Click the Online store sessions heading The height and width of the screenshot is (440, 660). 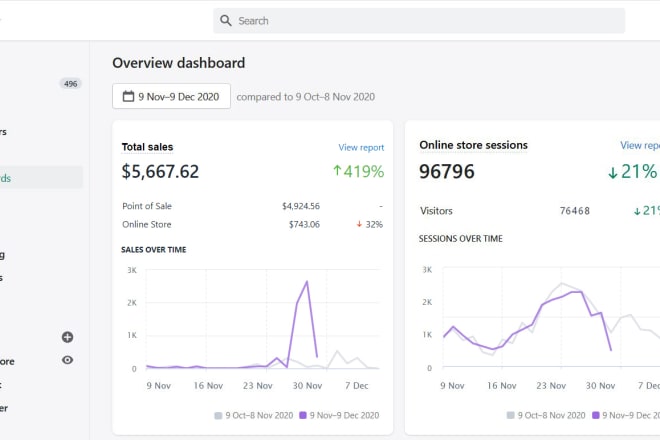(x=473, y=145)
